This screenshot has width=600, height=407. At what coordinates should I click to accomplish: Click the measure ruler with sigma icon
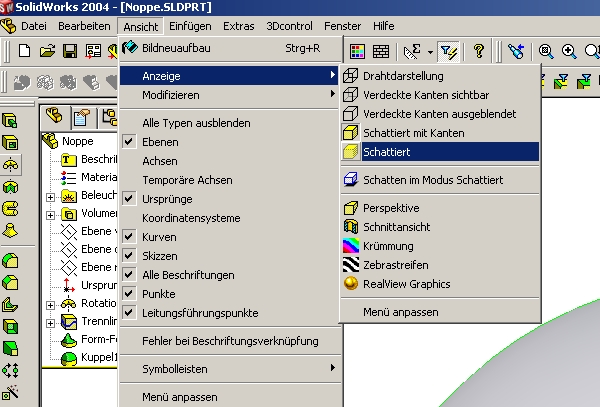[x=412, y=51]
